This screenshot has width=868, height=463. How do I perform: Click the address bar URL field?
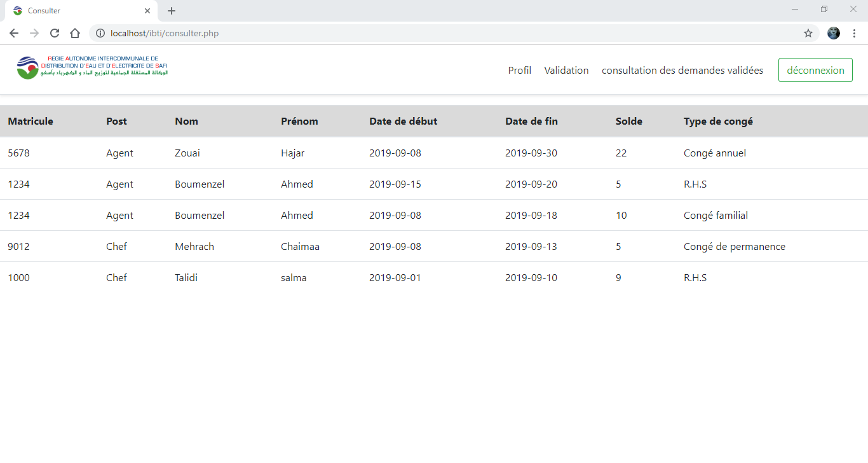pos(381,32)
